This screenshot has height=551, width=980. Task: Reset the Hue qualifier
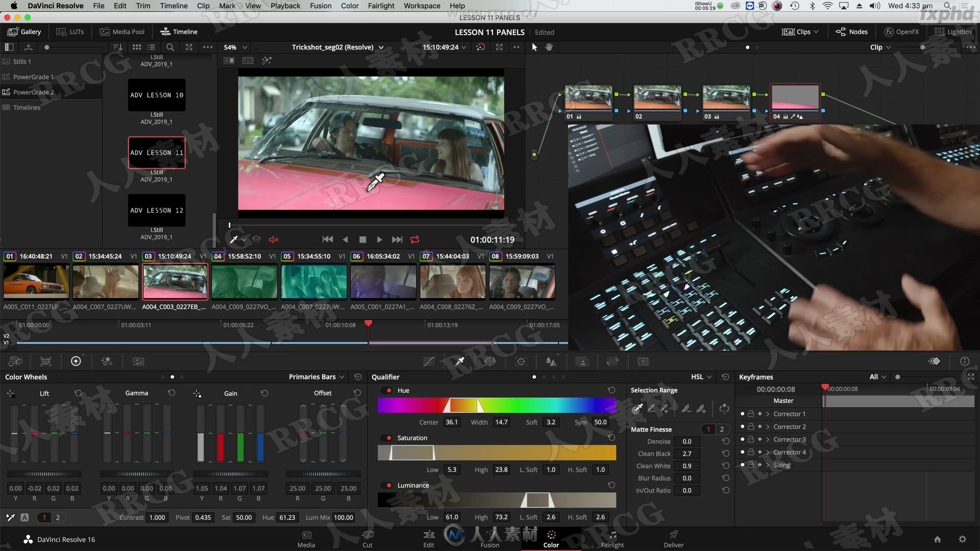tap(611, 390)
